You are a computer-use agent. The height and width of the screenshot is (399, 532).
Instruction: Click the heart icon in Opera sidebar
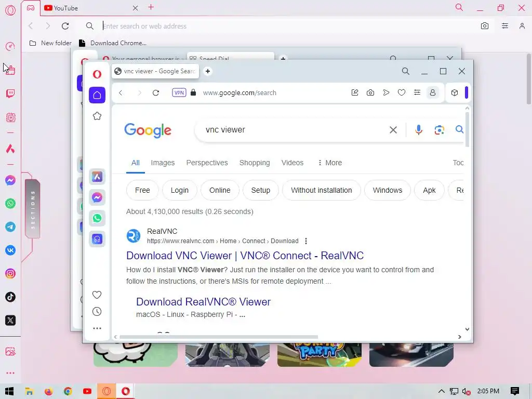coord(97,295)
